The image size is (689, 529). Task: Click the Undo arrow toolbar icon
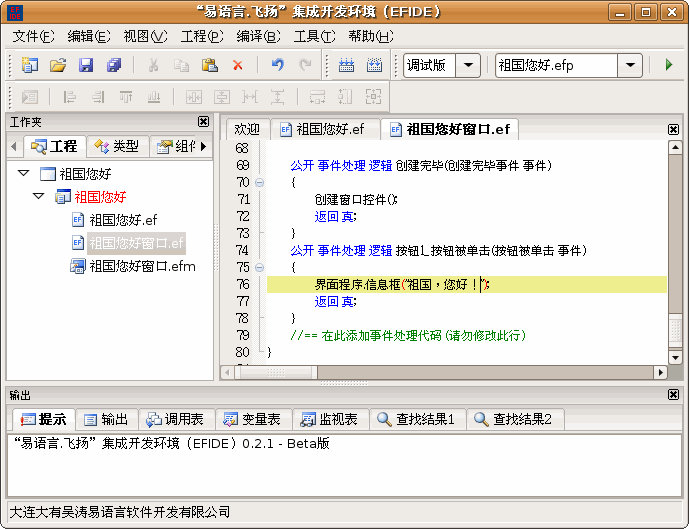tap(277, 65)
